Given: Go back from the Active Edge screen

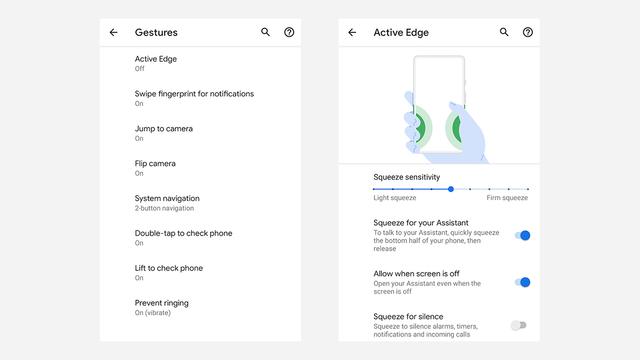Looking at the screenshot, I should click(x=352, y=32).
